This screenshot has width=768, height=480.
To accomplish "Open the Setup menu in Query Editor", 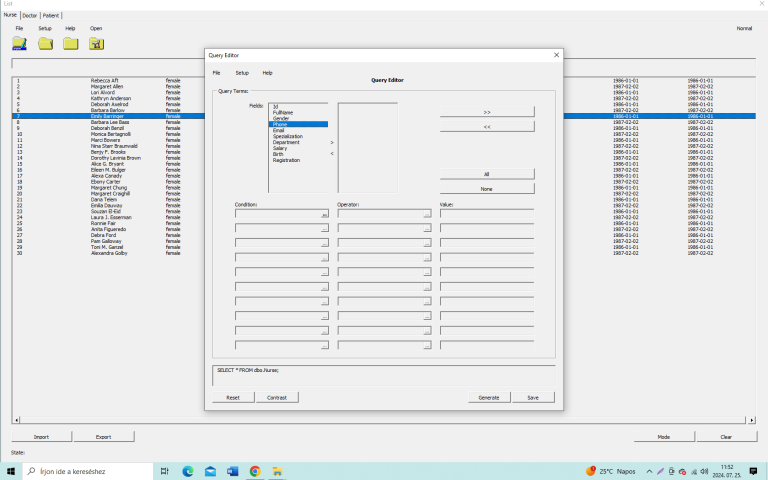I will (x=242, y=73).
